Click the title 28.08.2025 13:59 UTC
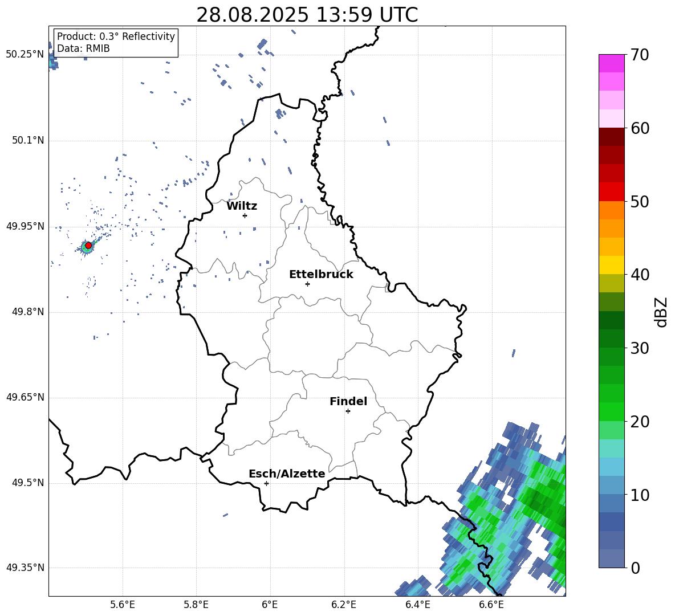This screenshot has width=675, height=616. click(x=307, y=15)
